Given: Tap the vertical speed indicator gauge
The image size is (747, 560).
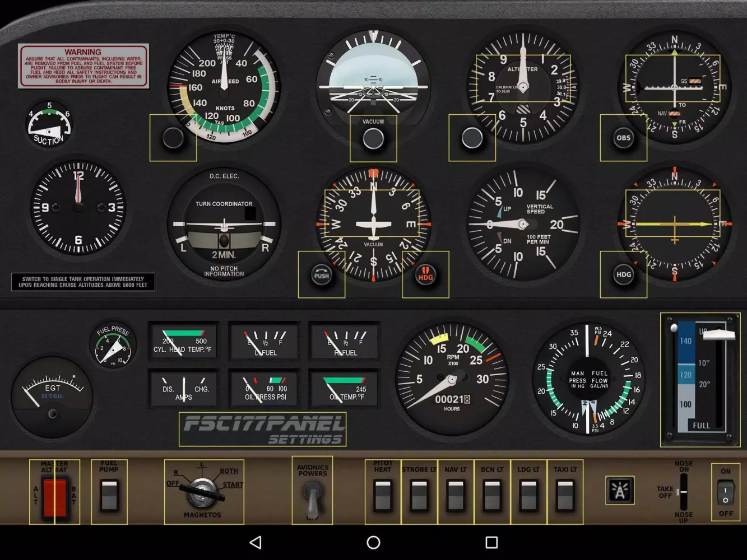Looking at the screenshot, I should pyautogui.click(x=523, y=224).
